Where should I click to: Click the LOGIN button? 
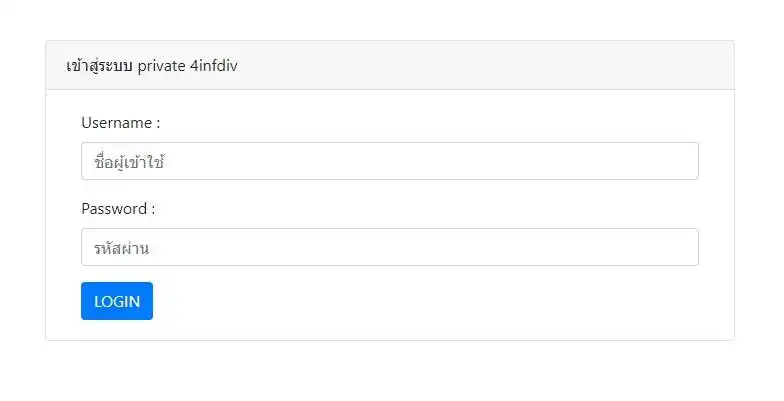[117, 301]
